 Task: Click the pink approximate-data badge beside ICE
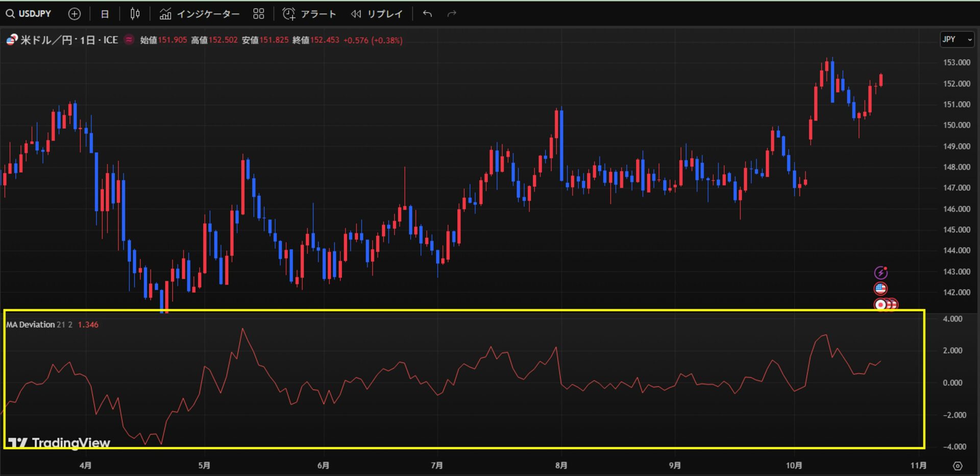(x=129, y=40)
